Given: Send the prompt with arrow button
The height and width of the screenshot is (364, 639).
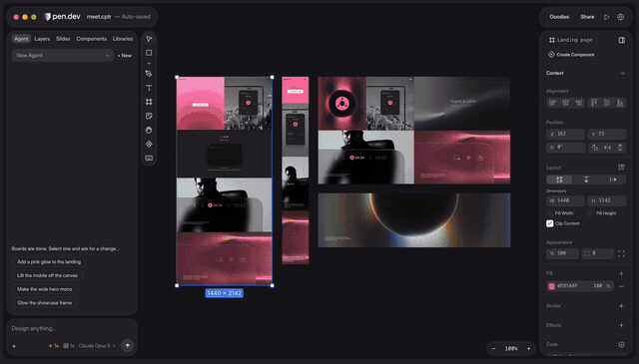Looking at the screenshot, I should tap(127, 346).
